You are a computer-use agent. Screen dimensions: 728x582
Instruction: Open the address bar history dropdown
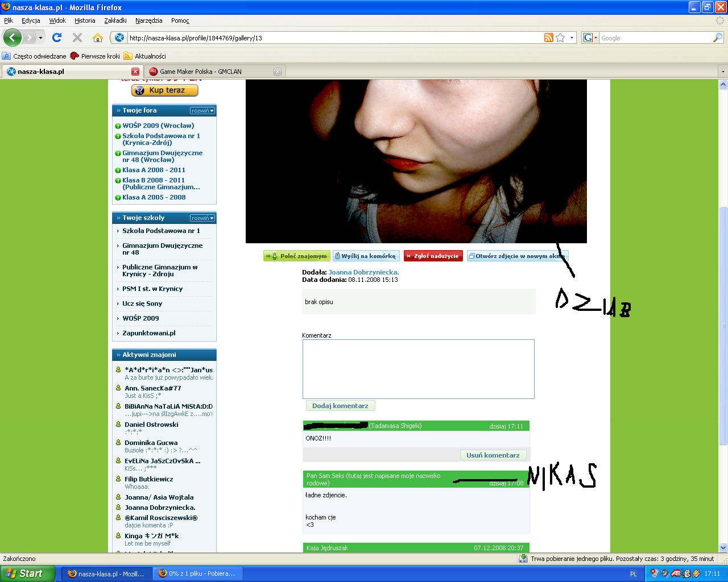click(x=572, y=38)
